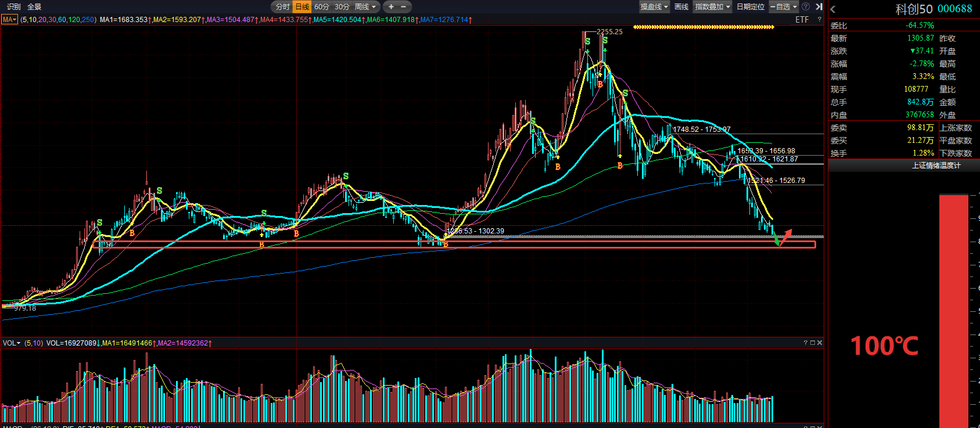Open the MA indicator selector

tap(9, 20)
